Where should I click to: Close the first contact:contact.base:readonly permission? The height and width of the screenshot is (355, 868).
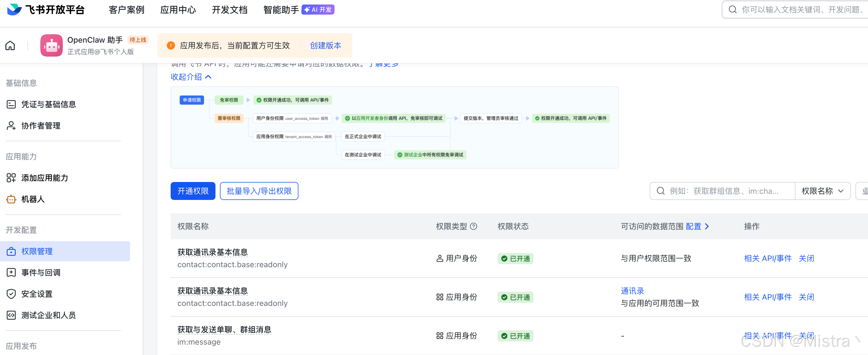807,258
